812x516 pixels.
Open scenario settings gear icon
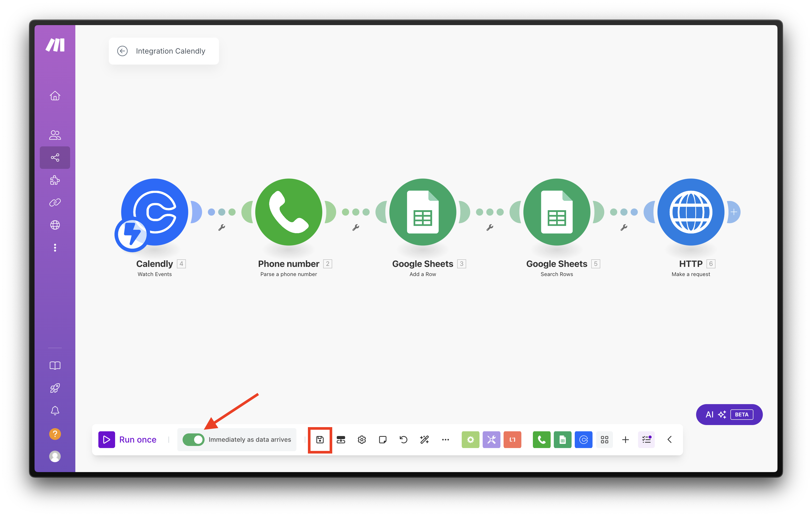362,439
